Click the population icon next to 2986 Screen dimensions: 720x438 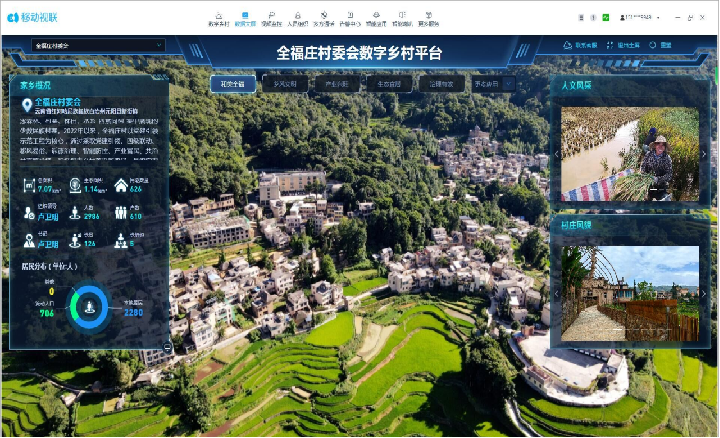click(75, 213)
